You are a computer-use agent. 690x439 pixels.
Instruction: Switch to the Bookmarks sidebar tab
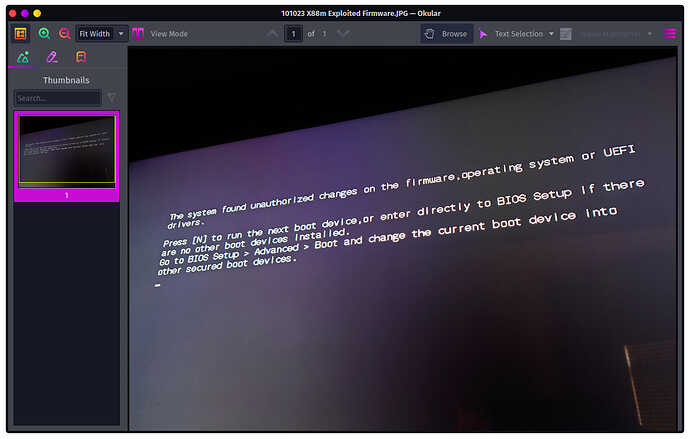[81, 57]
